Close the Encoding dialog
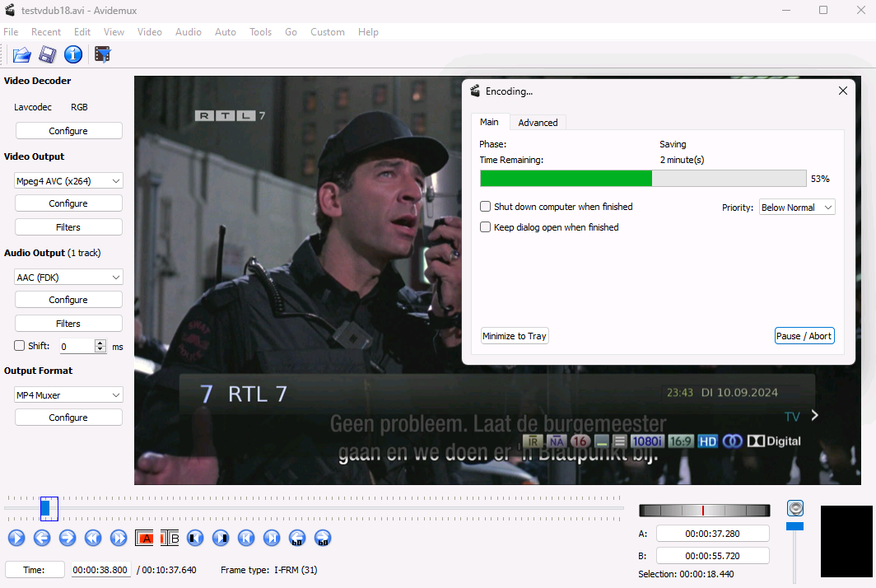 (x=843, y=91)
